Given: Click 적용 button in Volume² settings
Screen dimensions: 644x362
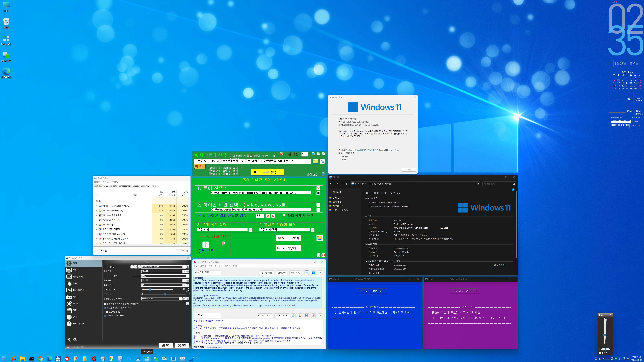Looking at the screenshot, I should 166,345.
